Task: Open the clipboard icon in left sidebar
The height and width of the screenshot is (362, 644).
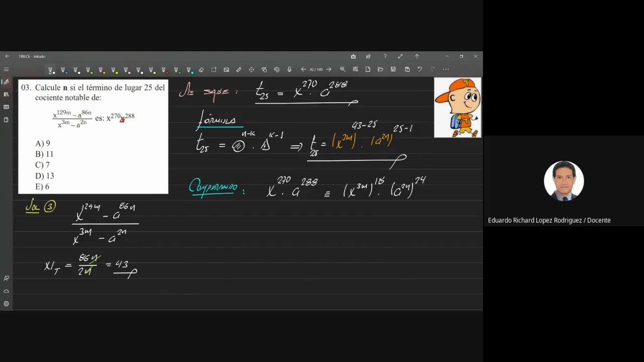Action: click(x=6, y=120)
